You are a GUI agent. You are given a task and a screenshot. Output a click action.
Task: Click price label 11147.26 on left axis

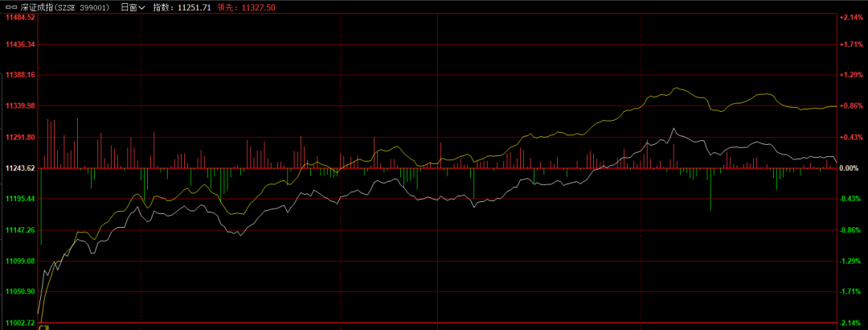point(20,229)
